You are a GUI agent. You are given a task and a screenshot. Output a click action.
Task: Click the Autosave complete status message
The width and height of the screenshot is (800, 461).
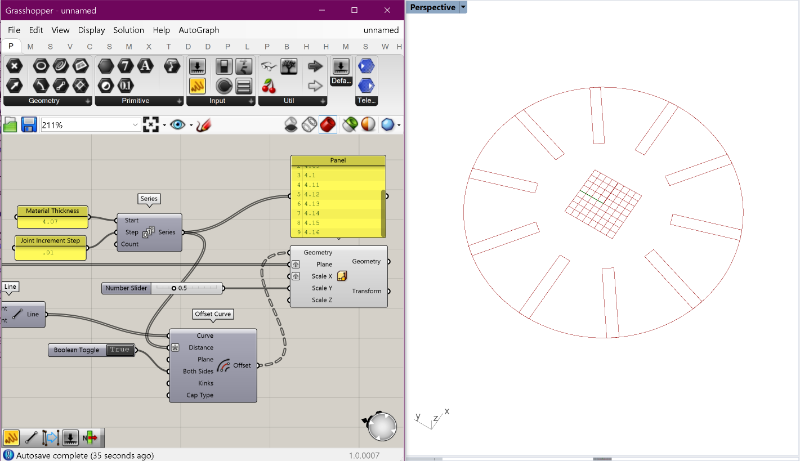[85, 455]
